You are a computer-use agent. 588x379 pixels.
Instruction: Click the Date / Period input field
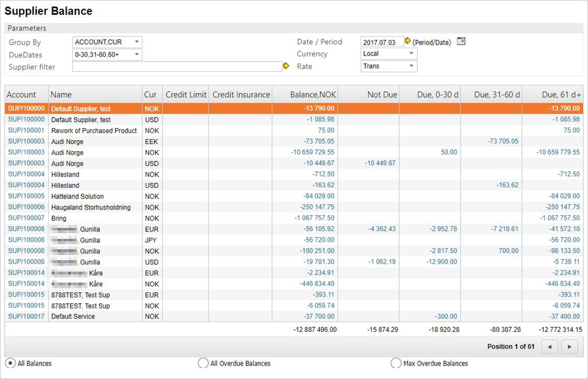(382, 42)
